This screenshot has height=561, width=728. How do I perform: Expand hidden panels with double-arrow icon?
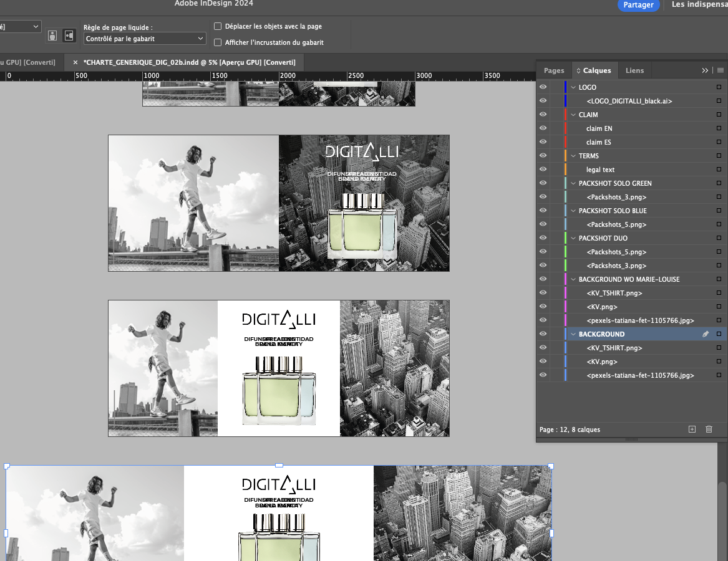705,70
